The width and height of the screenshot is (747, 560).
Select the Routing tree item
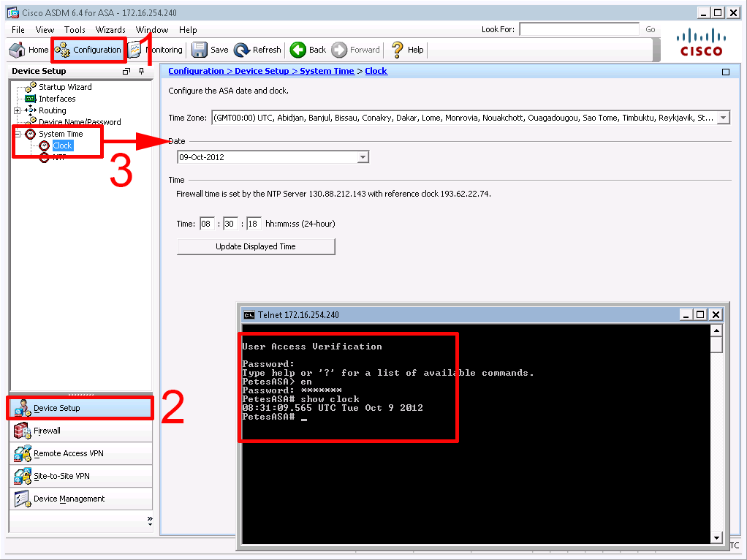(52, 110)
